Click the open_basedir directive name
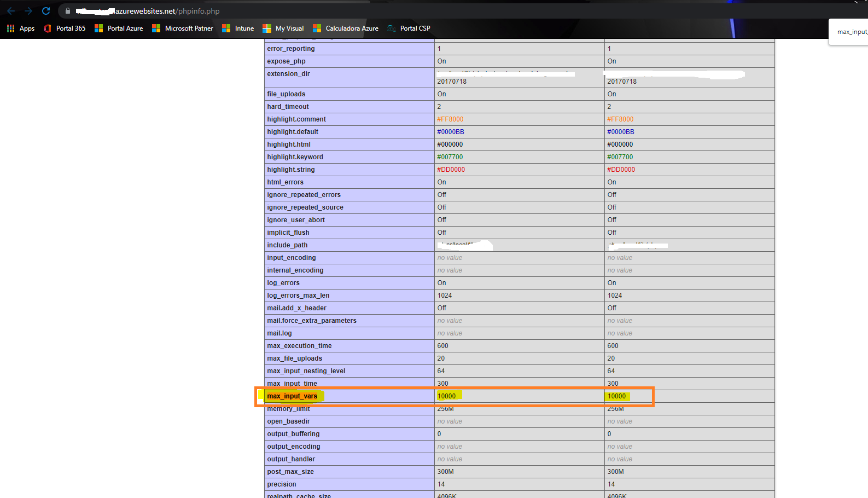868x498 pixels. [288, 421]
